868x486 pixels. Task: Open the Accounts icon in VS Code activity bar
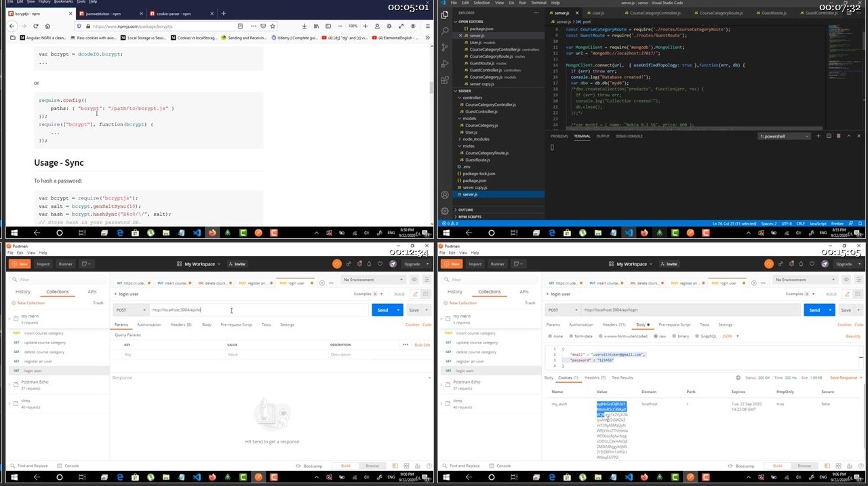(445, 194)
